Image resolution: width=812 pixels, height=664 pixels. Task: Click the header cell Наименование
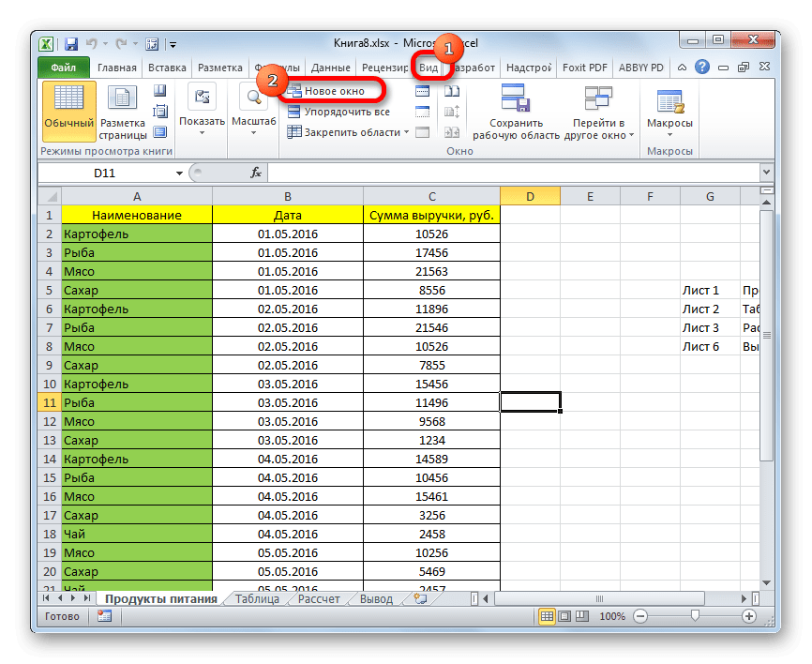137,215
